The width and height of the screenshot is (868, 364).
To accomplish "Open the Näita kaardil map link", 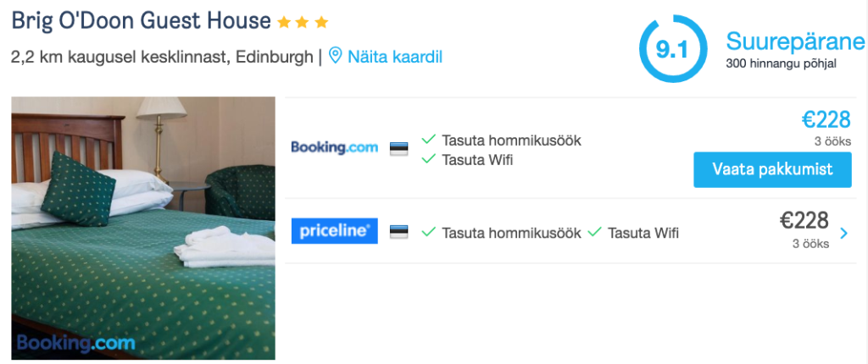I will tap(393, 57).
